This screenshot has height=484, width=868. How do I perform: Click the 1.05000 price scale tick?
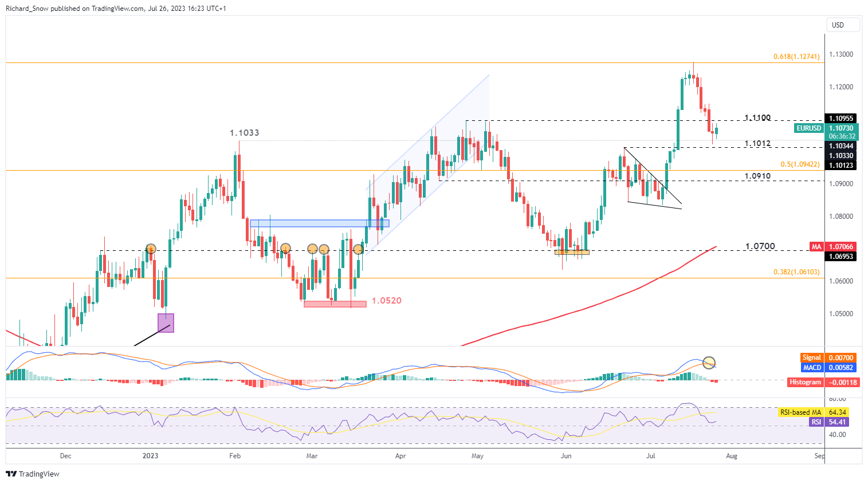tap(841, 314)
